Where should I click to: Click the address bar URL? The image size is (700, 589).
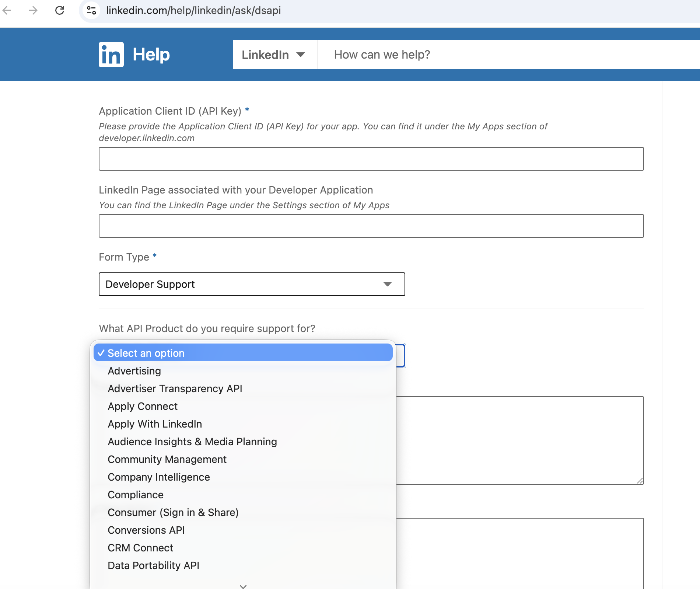click(193, 10)
